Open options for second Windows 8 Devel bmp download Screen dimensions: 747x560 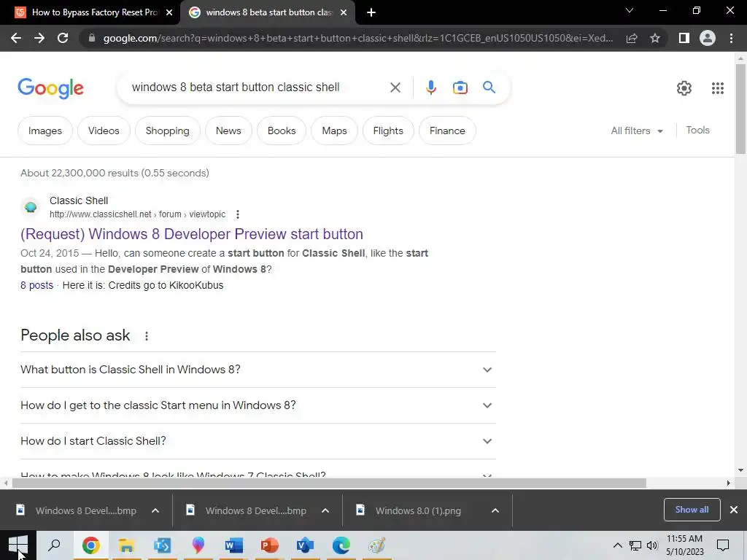(325, 511)
